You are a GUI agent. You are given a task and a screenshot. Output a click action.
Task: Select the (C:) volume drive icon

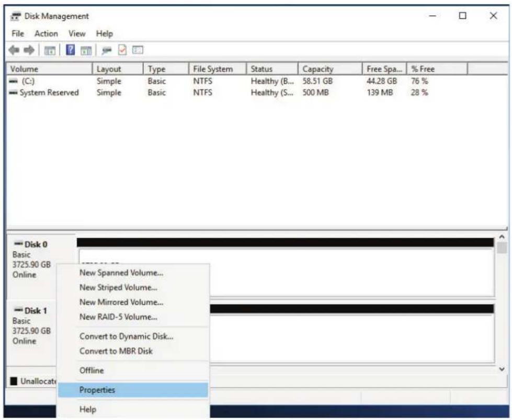[x=14, y=81]
